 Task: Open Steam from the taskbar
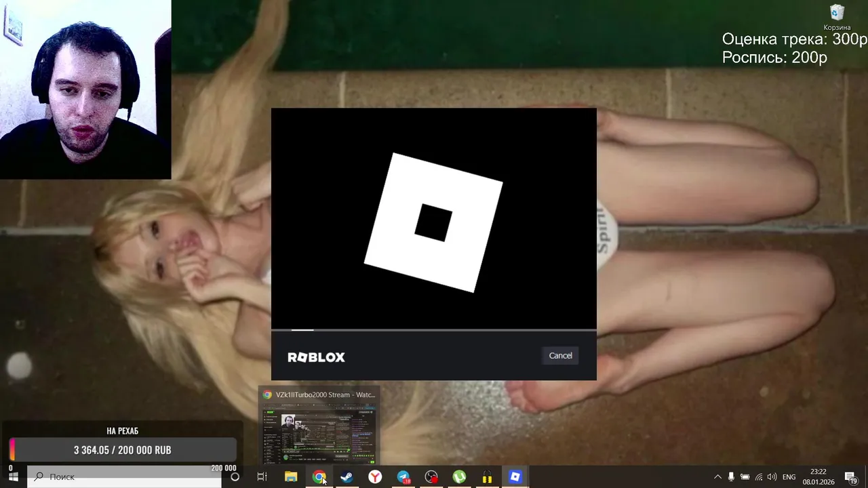coord(347,476)
